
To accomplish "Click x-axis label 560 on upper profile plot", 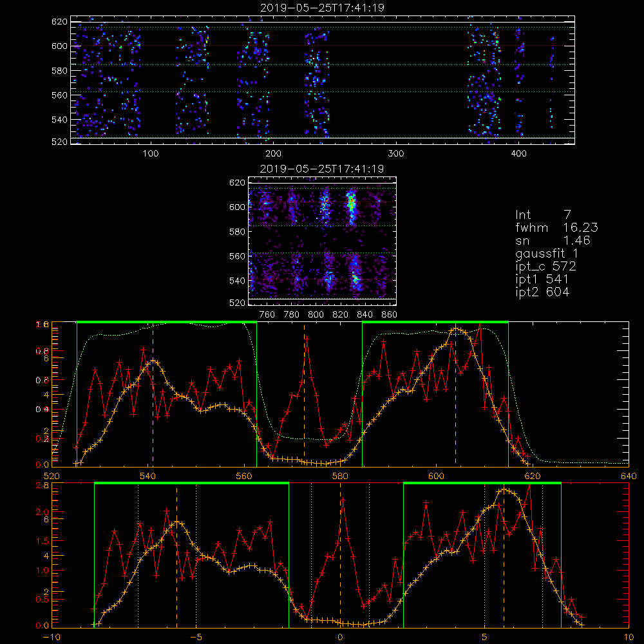I will coord(244,477).
